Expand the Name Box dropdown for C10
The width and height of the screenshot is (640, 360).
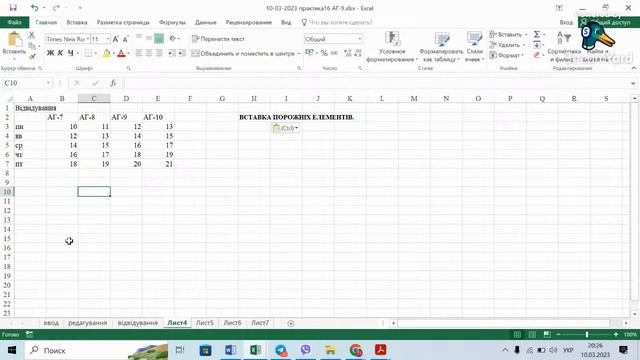click(x=48, y=83)
